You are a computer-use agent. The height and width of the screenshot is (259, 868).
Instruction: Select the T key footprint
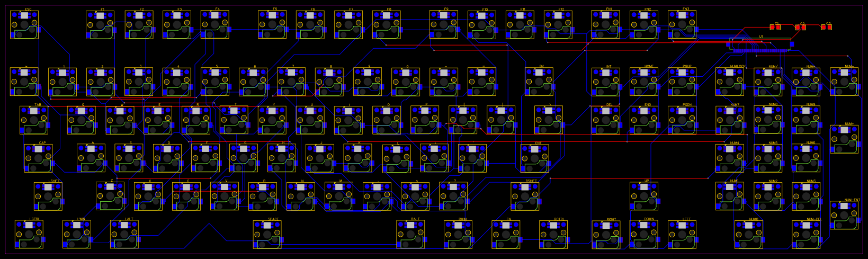(234, 120)
